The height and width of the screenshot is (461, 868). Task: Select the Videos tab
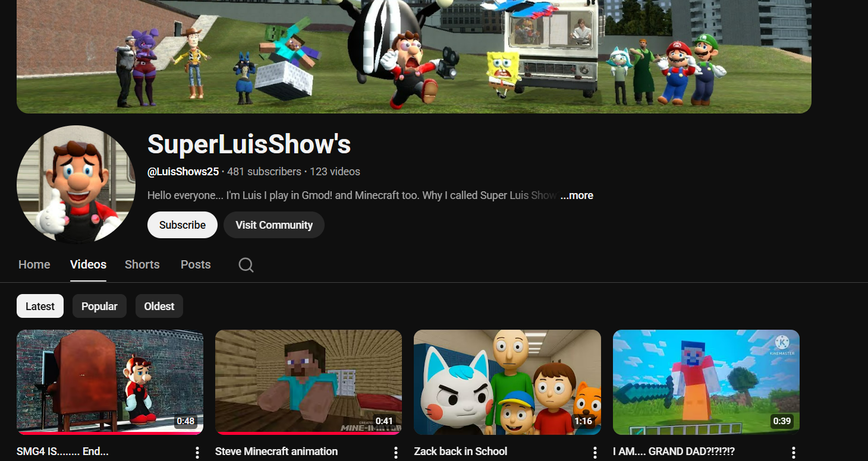coord(88,264)
